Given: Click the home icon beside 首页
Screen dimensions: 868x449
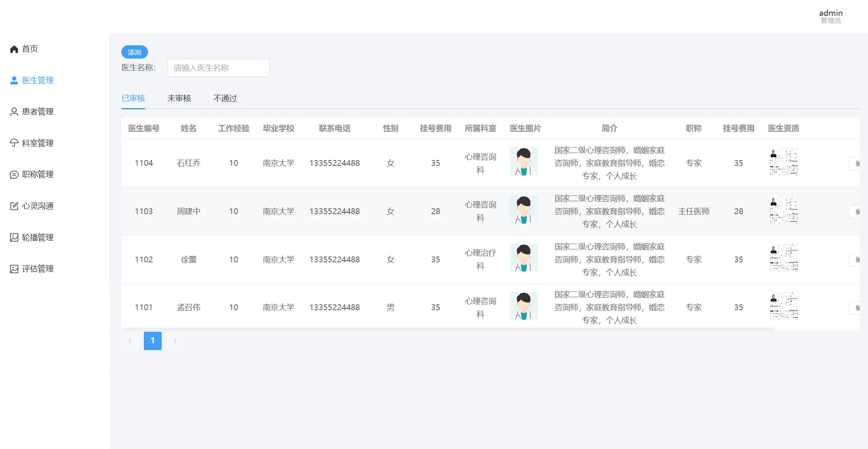Looking at the screenshot, I should click(x=14, y=49).
